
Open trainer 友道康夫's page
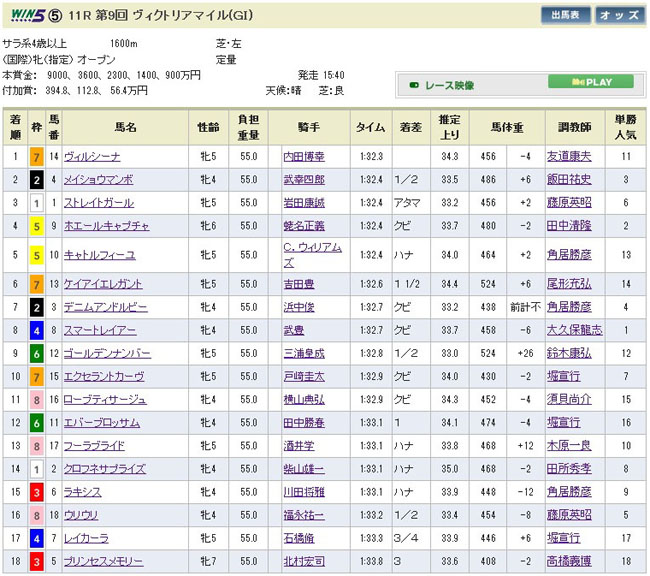[570, 157]
